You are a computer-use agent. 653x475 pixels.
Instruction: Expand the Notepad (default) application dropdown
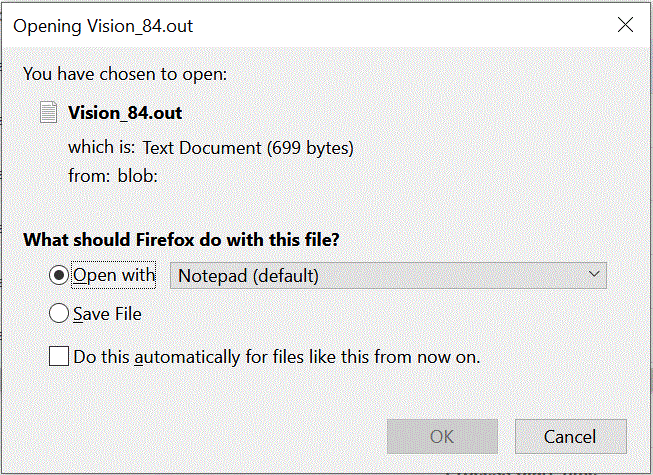point(388,275)
